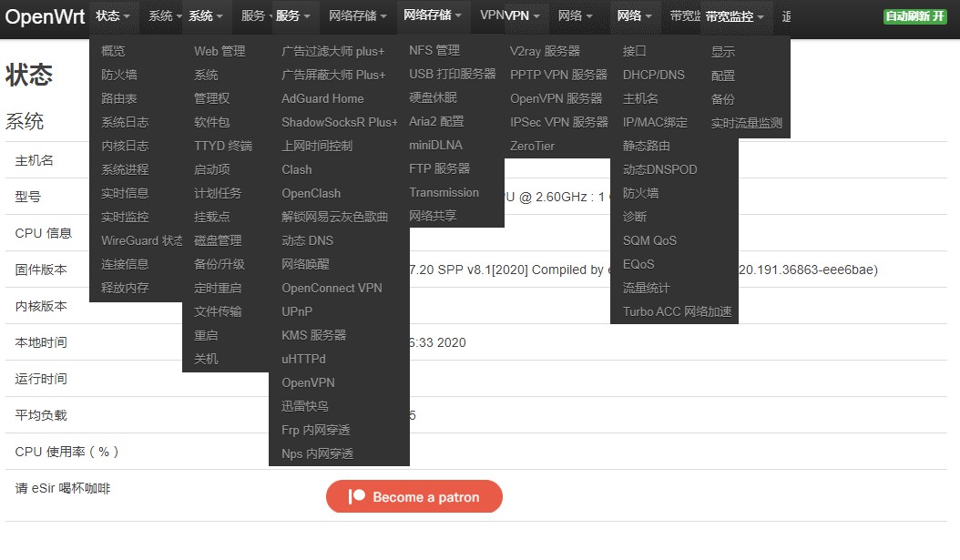Open the highlighted 带宽监控 navbar dropdown
This screenshot has width=960, height=560.
coord(735,16)
